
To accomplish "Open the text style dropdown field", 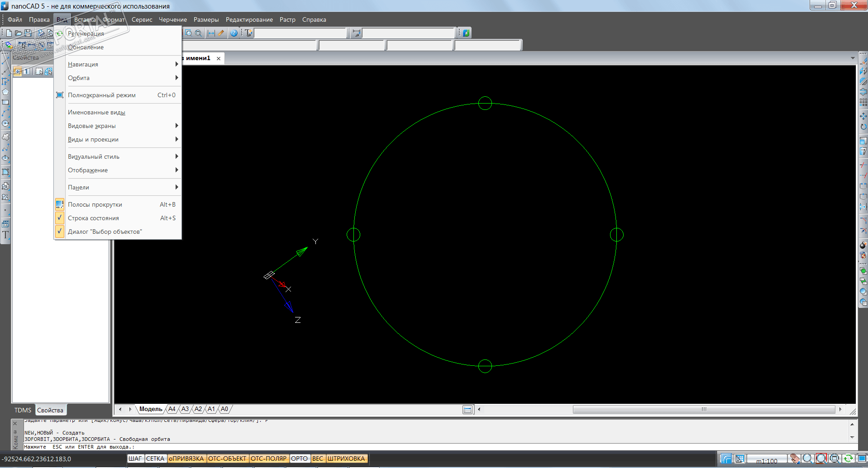I will click(x=300, y=33).
